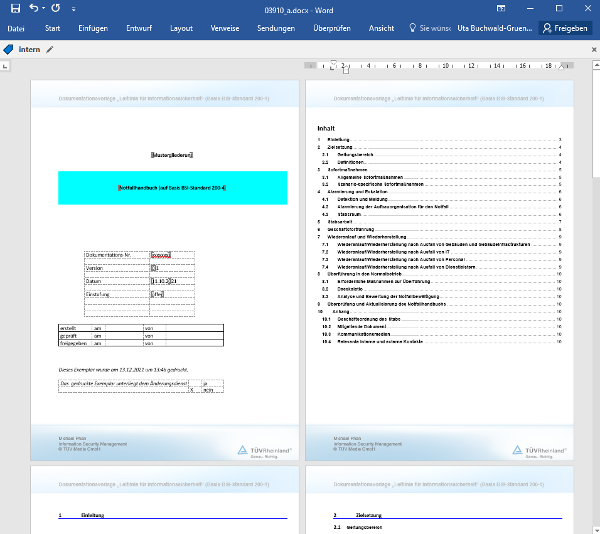Click the Datum field in the cover table
600x534 pixels.
click(163, 282)
